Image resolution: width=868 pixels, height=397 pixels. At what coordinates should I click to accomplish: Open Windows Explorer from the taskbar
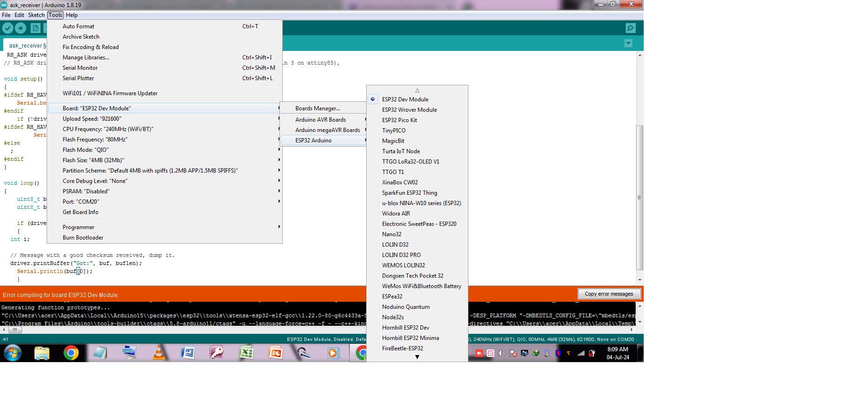click(x=42, y=353)
